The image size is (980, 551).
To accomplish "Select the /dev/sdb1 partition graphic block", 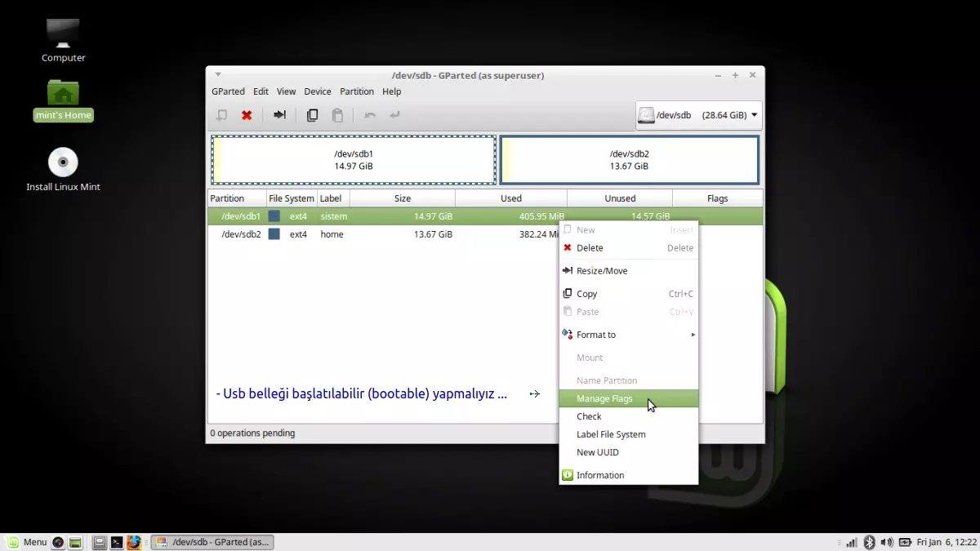I will [353, 159].
